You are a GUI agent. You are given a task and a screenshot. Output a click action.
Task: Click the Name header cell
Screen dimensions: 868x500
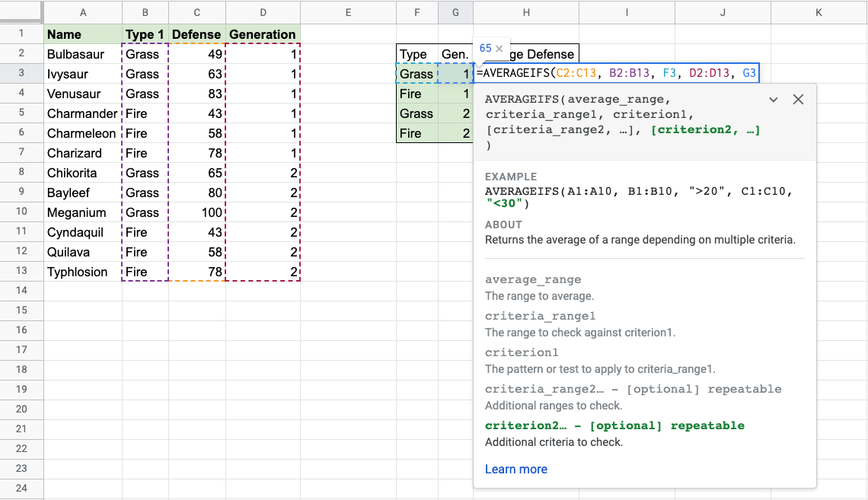click(x=83, y=34)
